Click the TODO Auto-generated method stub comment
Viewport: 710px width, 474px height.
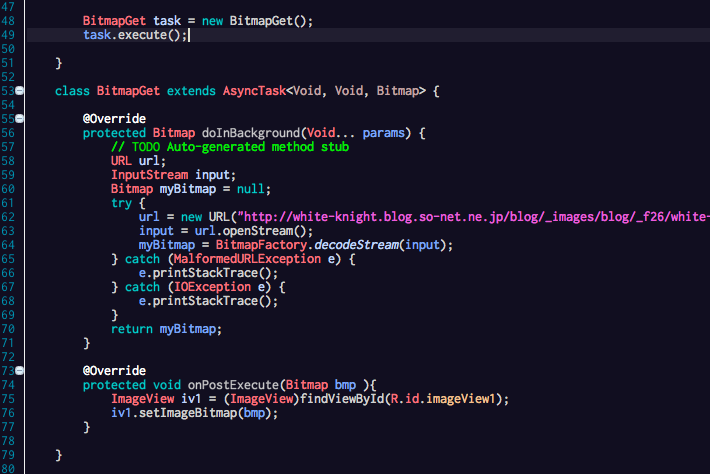230,147
